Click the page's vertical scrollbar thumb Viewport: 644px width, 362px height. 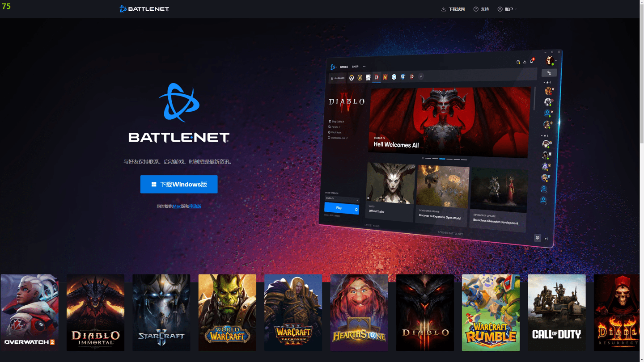[642, 74]
